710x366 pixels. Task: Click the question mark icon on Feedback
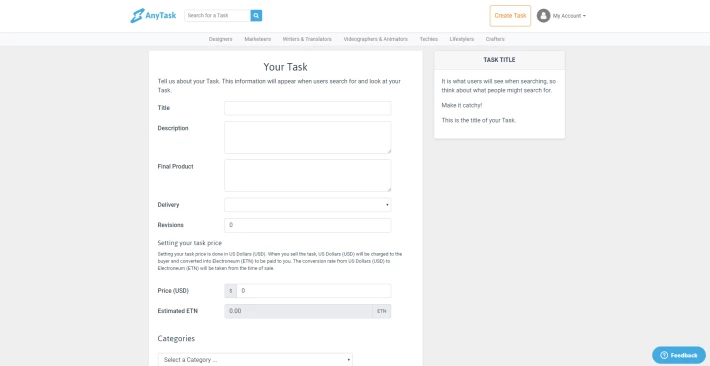(x=664, y=355)
